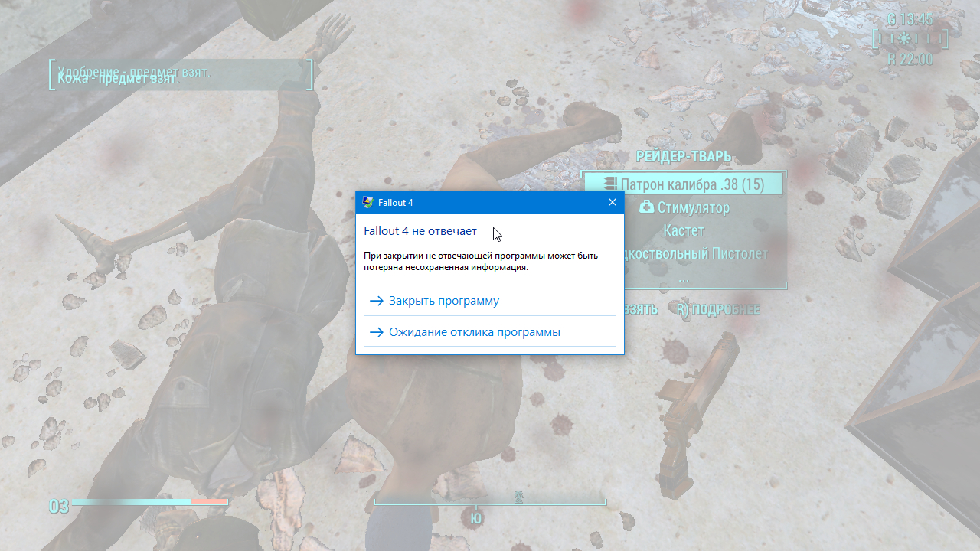
Task: Click the medkit icon beside Стимулятор
Action: [646, 207]
